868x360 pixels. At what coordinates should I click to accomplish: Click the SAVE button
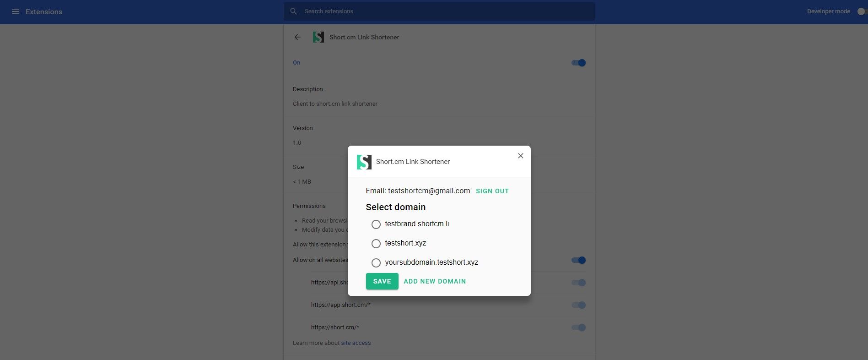coord(382,281)
